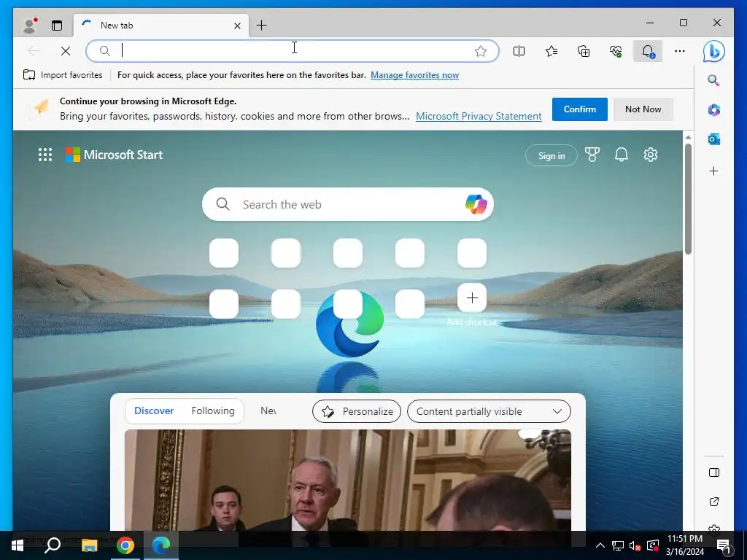Screen dimensions: 747x560
Task: Open Microsoft 365 in the sidebar
Action: click(x=713, y=110)
